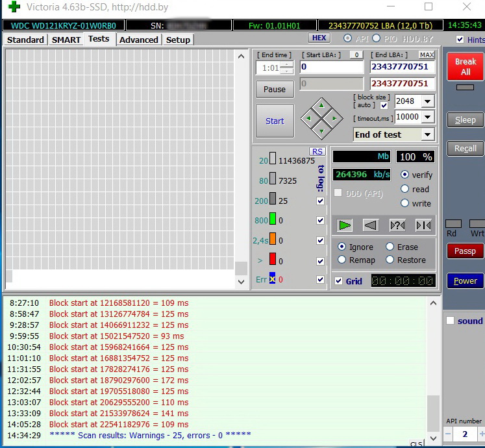Enable the sound checkbox
Image resolution: width=485 pixels, height=448 pixels.
[x=450, y=321]
